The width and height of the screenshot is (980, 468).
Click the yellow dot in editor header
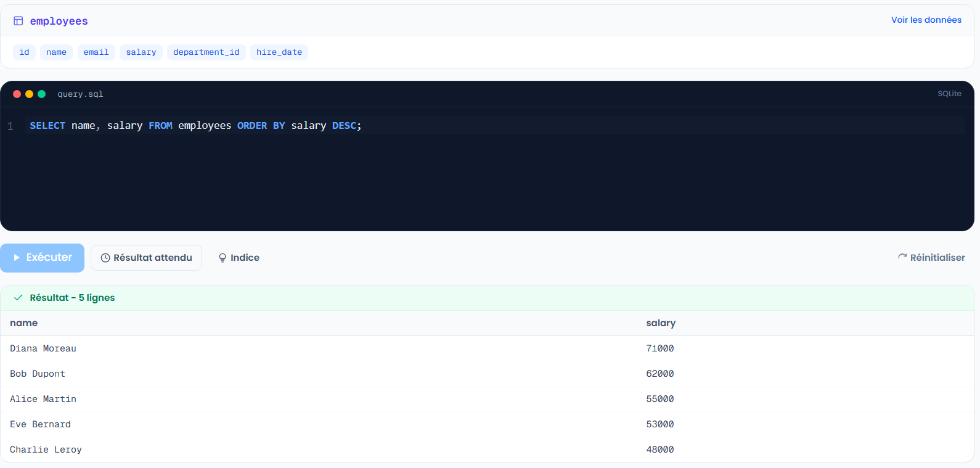[x=30, y=94]
